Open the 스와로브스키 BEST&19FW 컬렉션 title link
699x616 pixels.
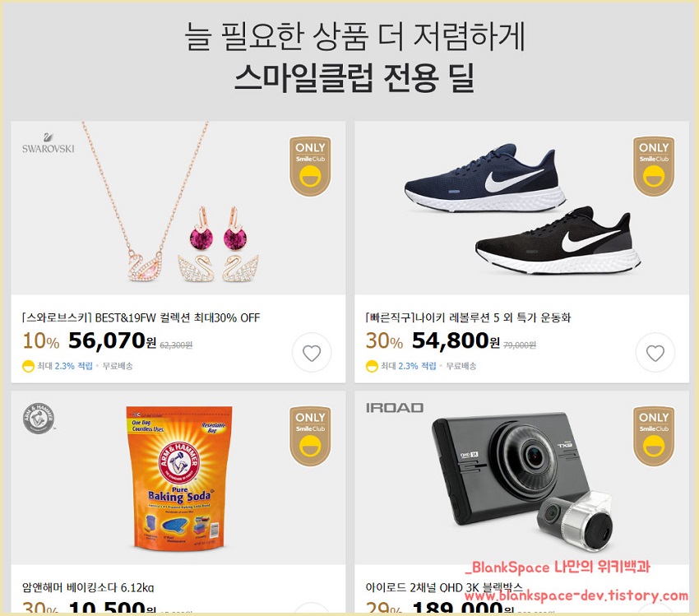click(x=141, y=317)
